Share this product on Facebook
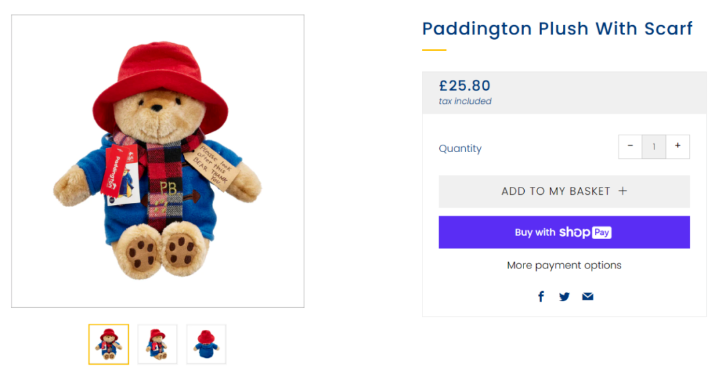This screenshot has width=711, height=373. pos(541,296)
